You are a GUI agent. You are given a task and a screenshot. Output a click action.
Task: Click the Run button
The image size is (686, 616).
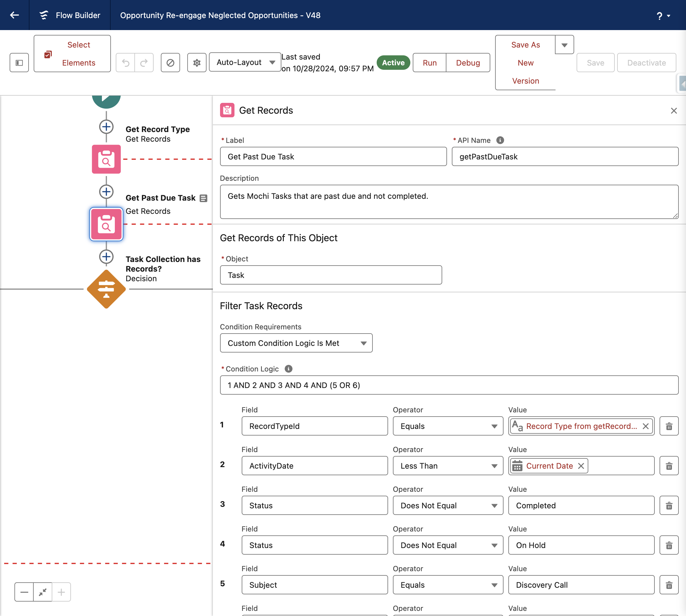pyautogui.click(x=430, y=63)
